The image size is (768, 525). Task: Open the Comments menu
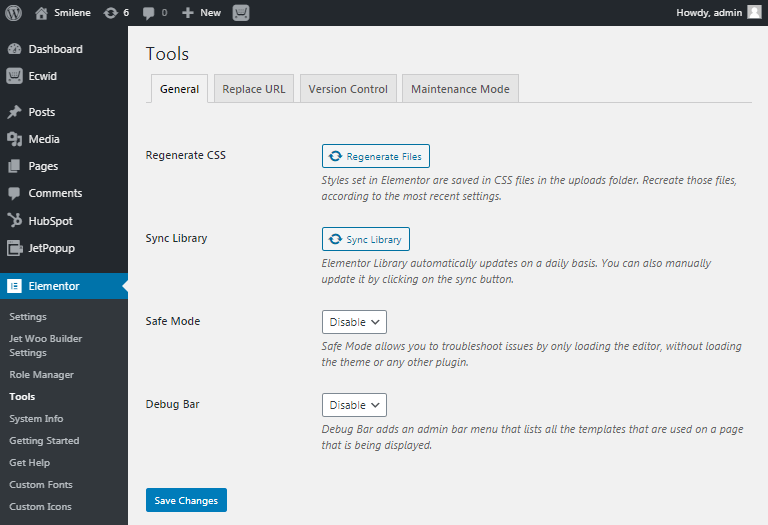click(55, 193)
